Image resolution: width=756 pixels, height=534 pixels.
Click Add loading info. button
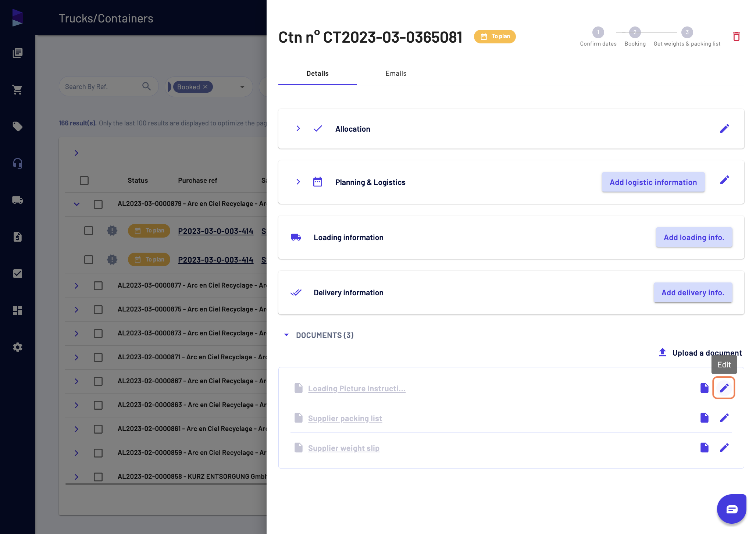click(694, 237)
